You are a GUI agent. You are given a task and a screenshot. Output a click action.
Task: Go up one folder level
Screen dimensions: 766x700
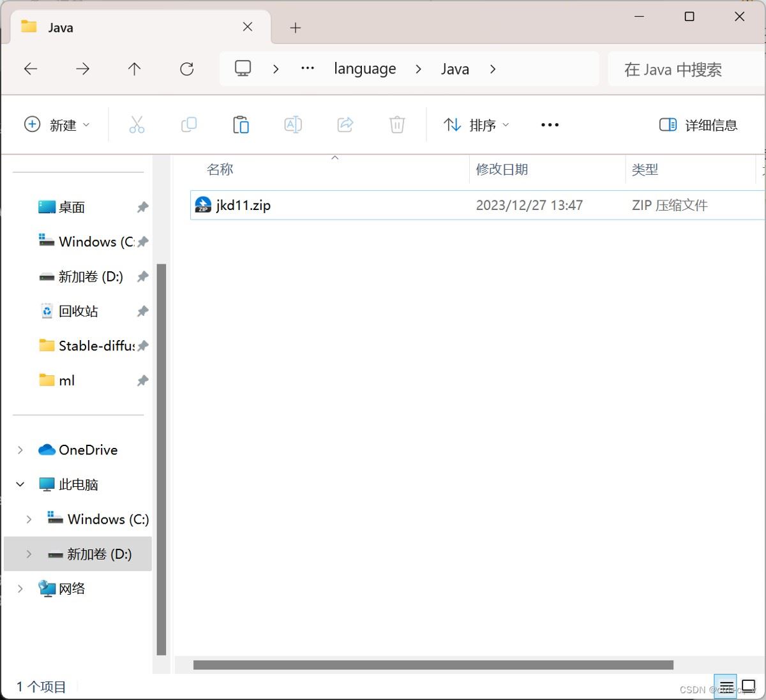[134, 69]
